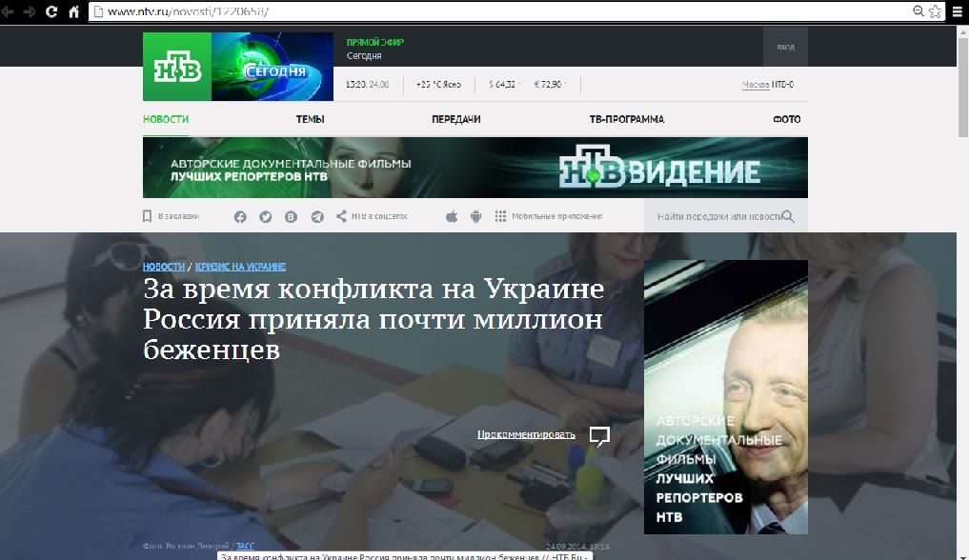The width and height of the screenshot is (969, 560).
Task: Open NTV Twitter page icon
Action: [266, 217]
